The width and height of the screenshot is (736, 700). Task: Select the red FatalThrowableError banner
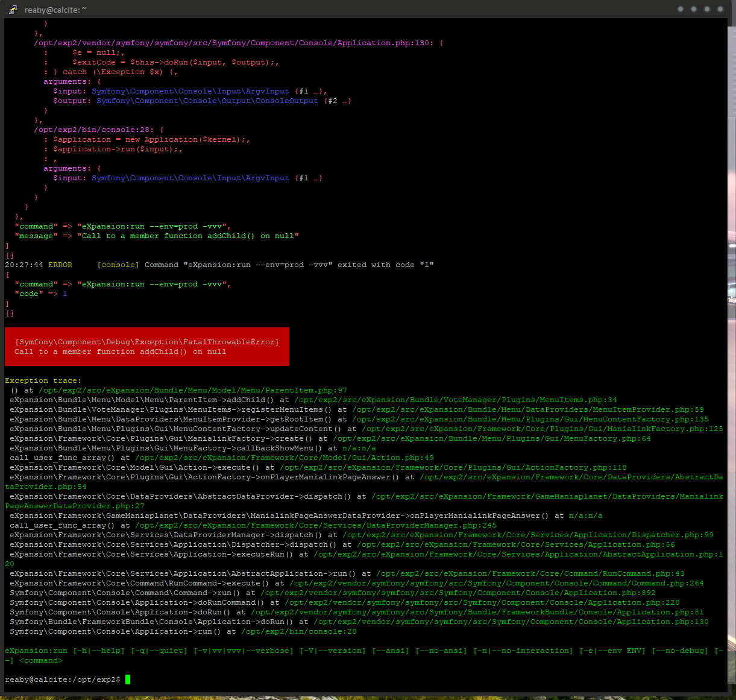click(x=147, y=347)
